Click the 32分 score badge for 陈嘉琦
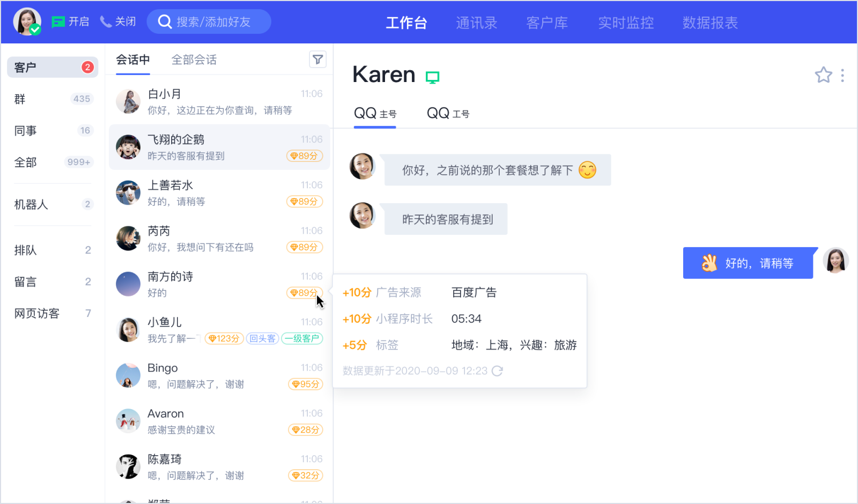Viewport: 858px width, 504px height. tap(306, 475)
